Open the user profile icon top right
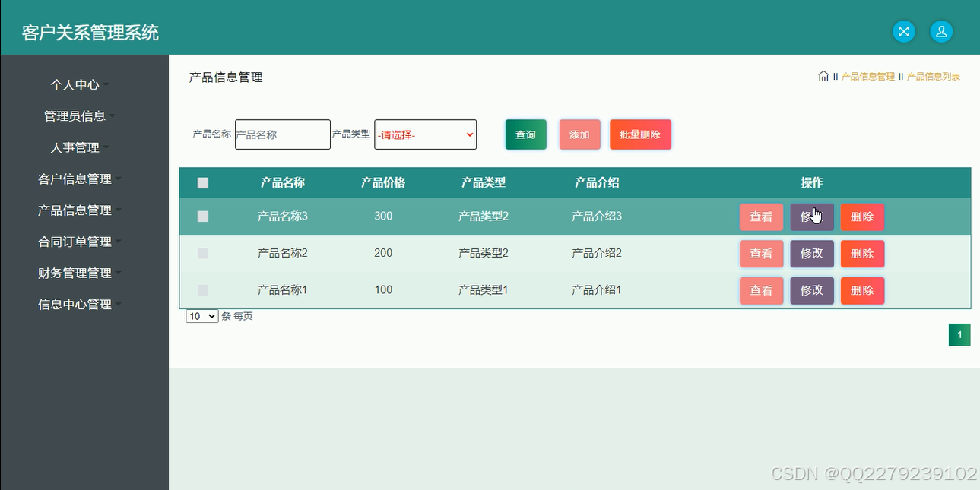This screenshot has height=490, width=980. 941,31
